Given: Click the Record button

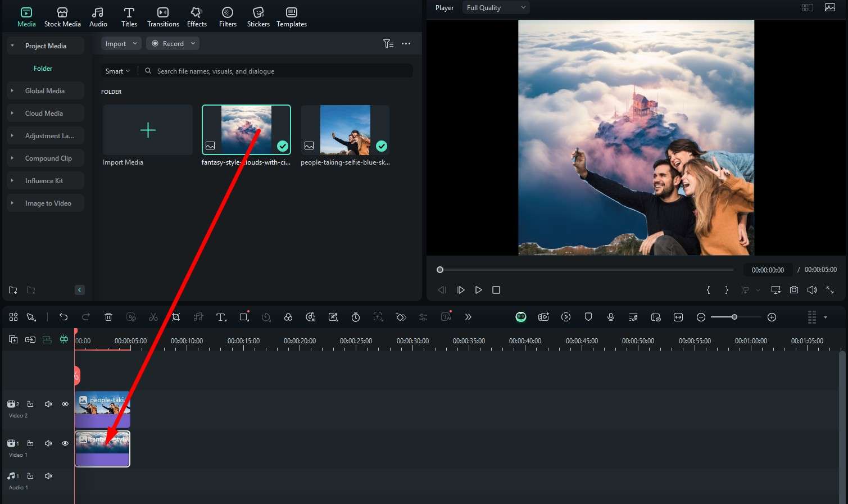Looking at the screenshot, I should (173, 43).
